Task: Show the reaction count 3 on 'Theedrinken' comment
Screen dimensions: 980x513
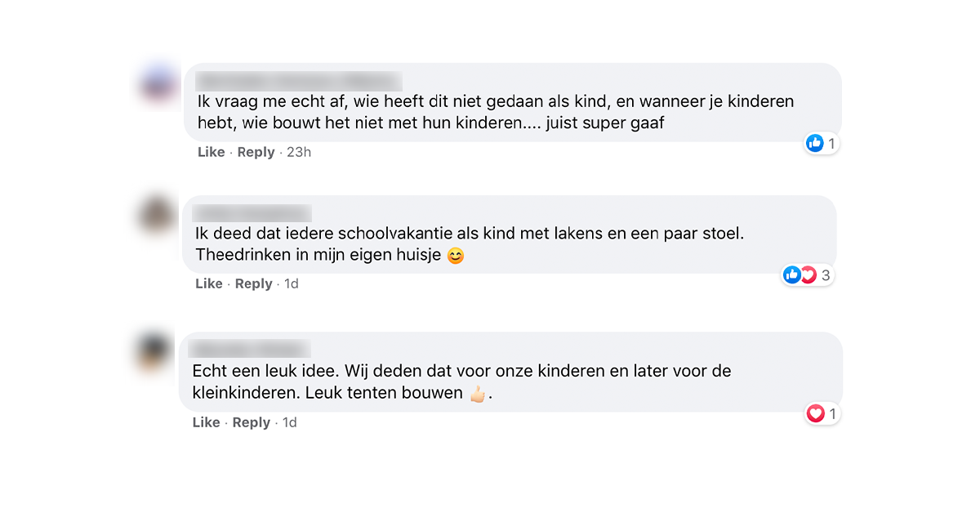Action: point(826,275)
